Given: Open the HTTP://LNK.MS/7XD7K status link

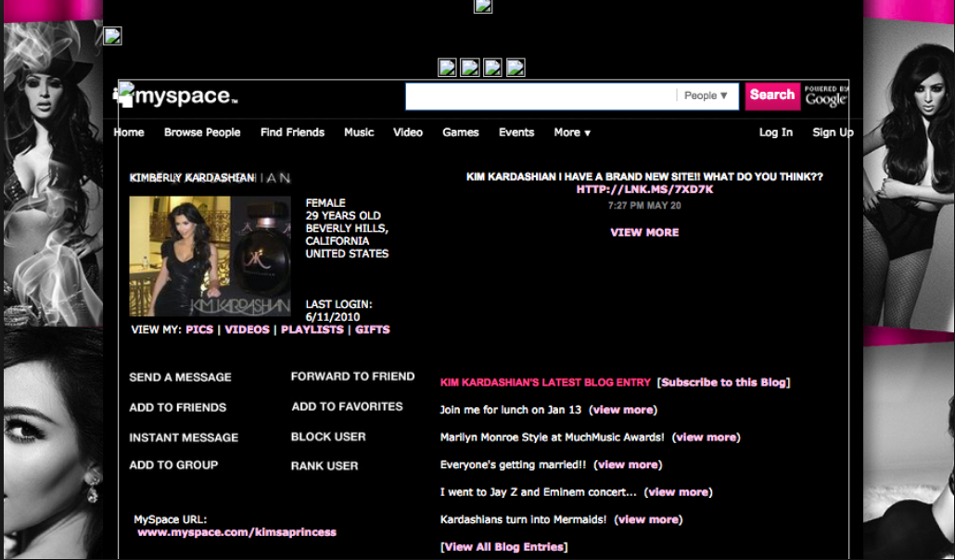Looking at the screenshot, I should [x=644, y=189].
